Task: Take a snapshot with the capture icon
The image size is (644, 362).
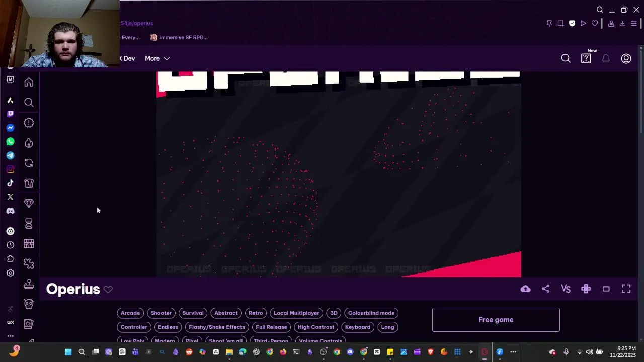Action: [x=560, y=23]
